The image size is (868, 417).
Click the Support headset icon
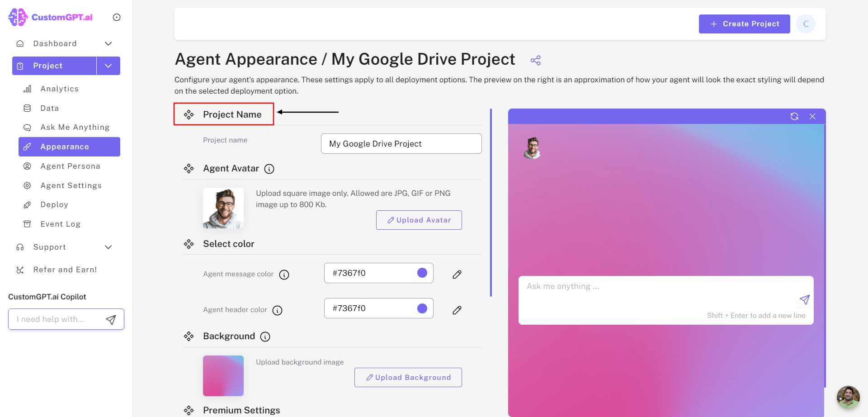click(20, 247)
